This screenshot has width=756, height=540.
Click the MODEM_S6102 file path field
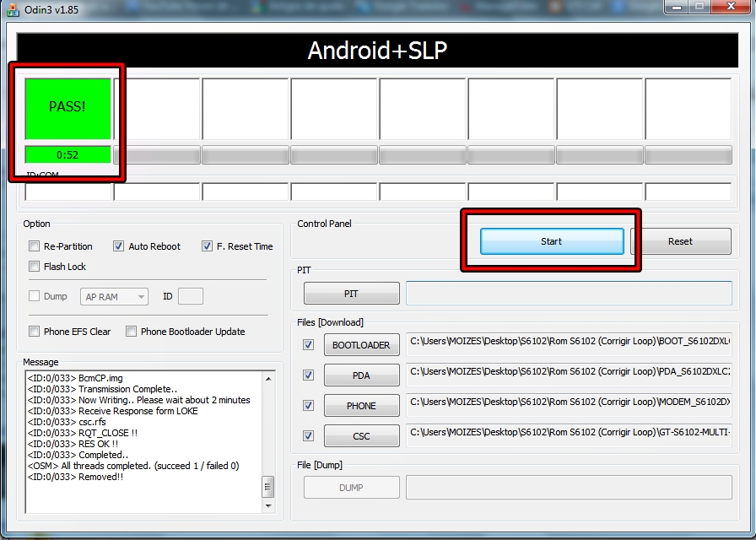(x=569, y=404)
